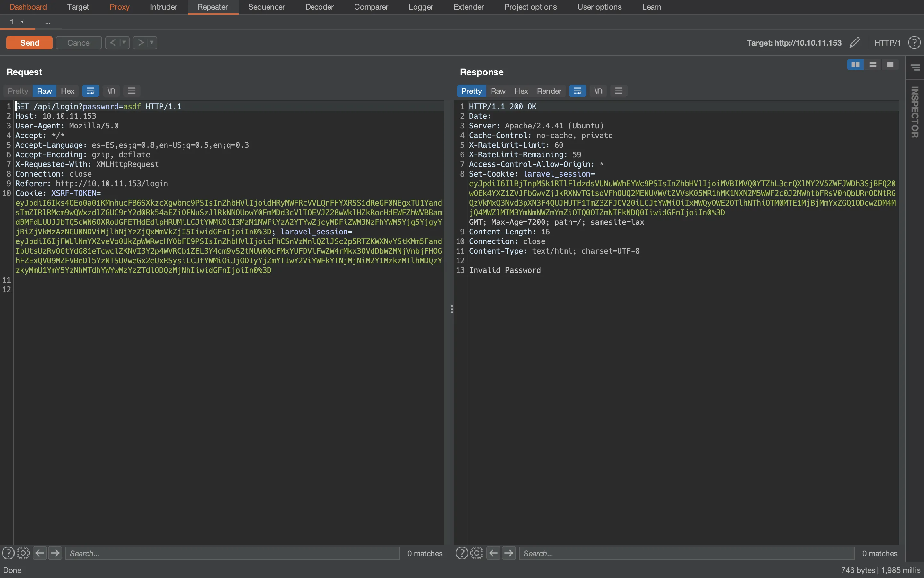The image size is (924, 578).
Task: Open the Decoder tab
Action: [319, 7]
